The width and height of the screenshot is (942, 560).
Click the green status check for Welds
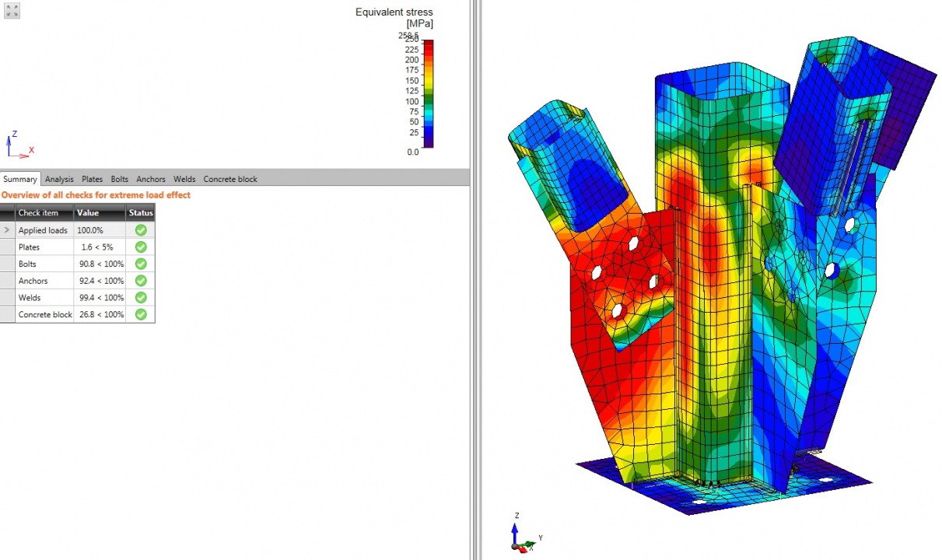141,298
